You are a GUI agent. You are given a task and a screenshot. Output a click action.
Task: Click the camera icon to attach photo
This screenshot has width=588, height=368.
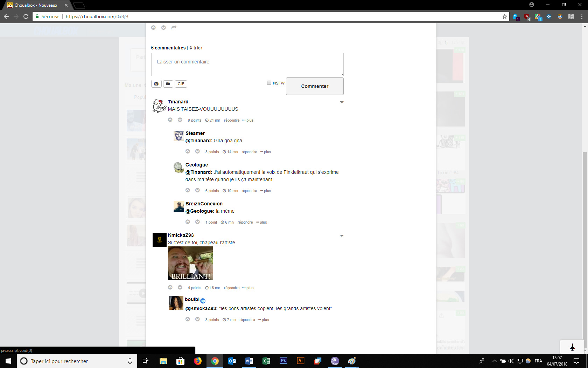[156, 84]
